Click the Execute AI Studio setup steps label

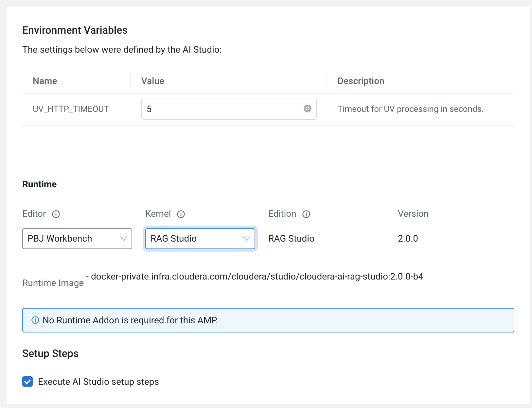[98, 382]
